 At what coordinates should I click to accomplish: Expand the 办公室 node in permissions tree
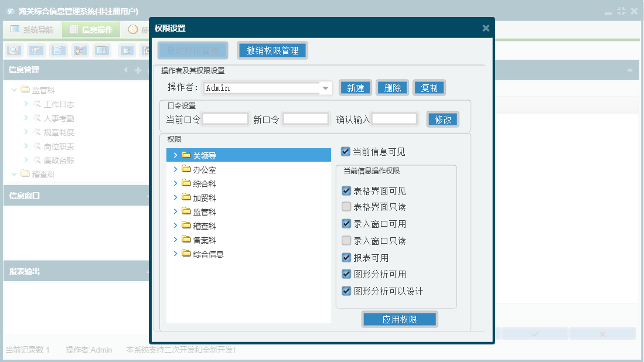coord(175,169)
